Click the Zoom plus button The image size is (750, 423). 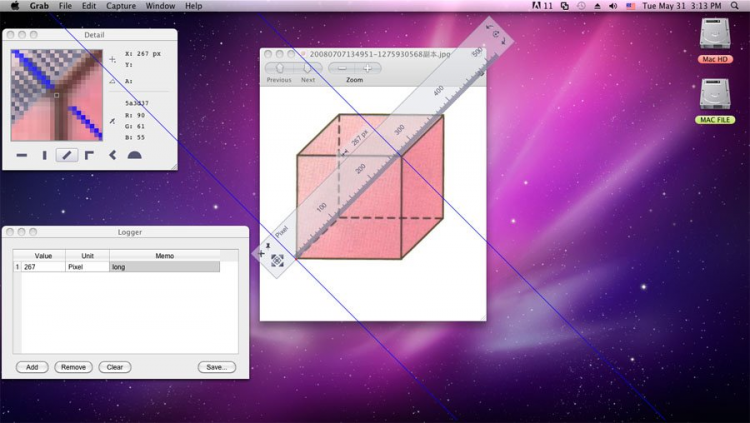tap(367, 68)
